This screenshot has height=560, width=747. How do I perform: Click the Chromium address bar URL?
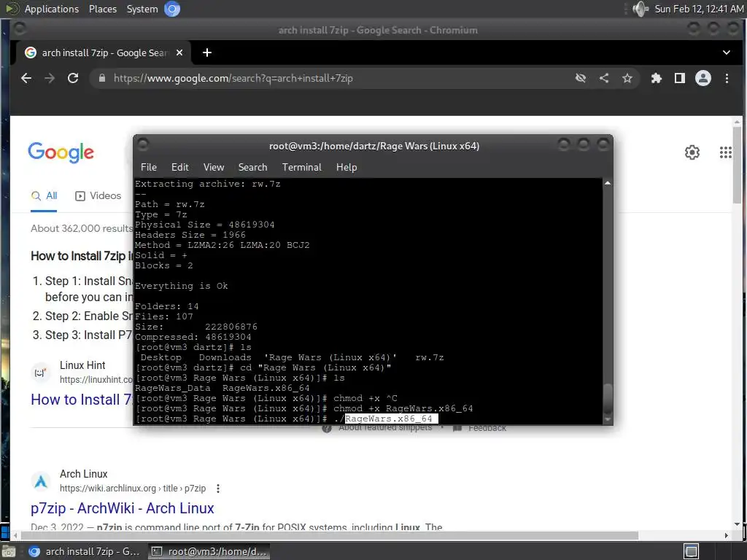(233, 78)
